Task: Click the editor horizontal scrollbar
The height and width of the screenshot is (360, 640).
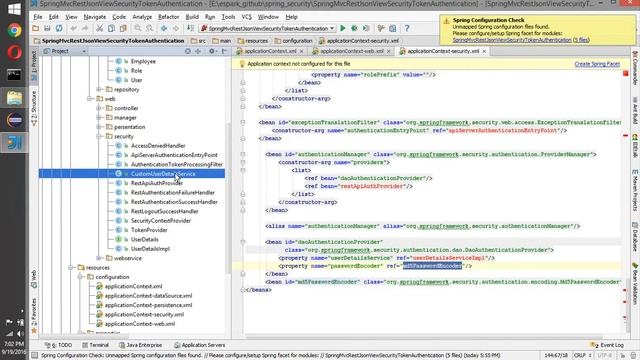Action: click(x=424, y=337)
